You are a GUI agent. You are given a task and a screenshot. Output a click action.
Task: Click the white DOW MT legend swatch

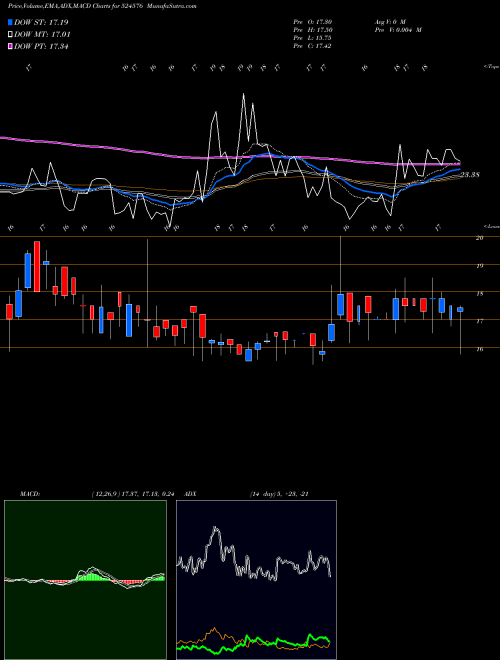point(11,35)
